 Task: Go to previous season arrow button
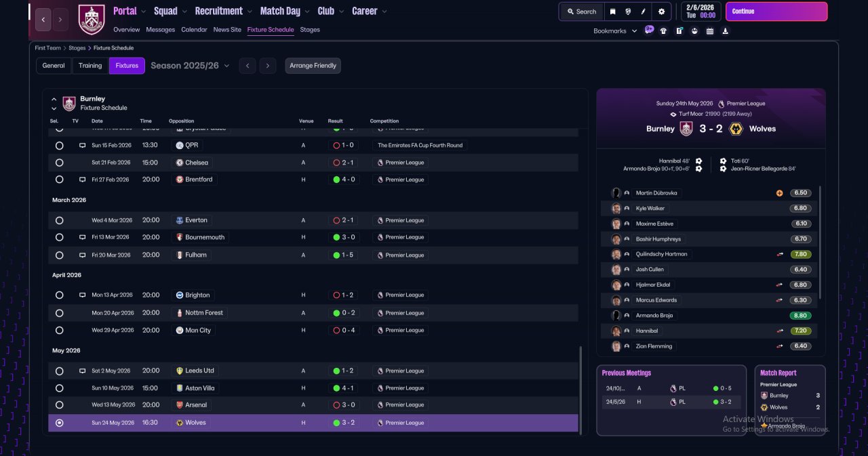click(248, 66)
